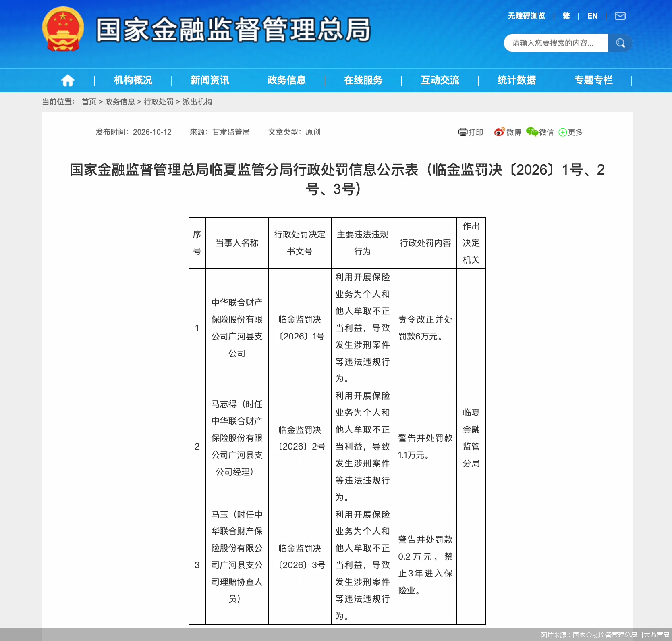Click cell 警告并处罚款1.1万元
The height and width of the screenshot is (641, 672).
pyautogui.click(x=425, y=446)
